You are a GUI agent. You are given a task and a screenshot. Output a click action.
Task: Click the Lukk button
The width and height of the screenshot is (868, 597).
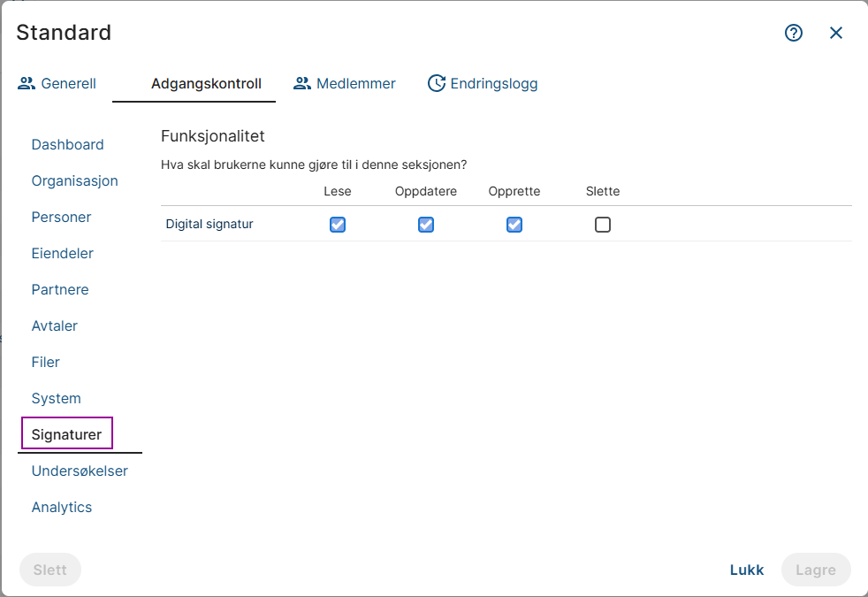(747, 570)
